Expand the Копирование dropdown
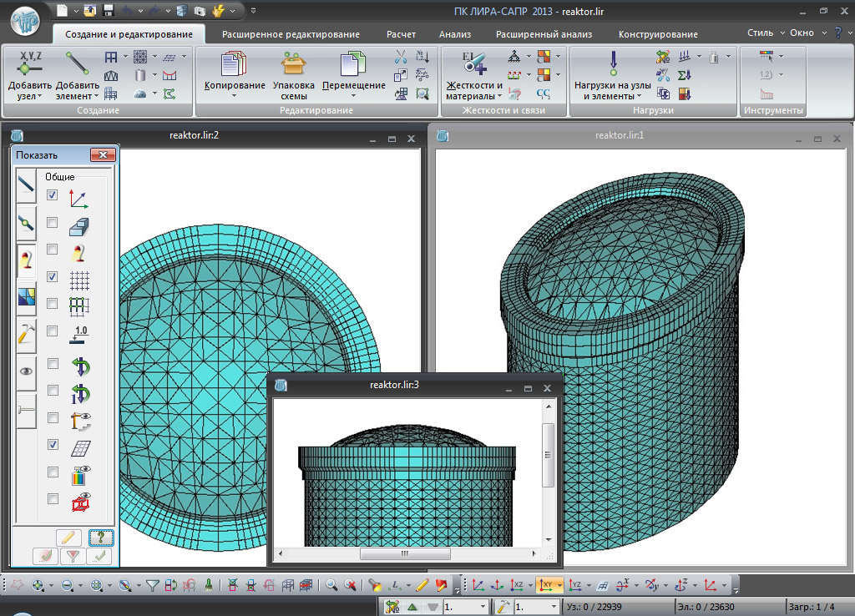Viewport: 855px width, 616px height. (235, 95)
